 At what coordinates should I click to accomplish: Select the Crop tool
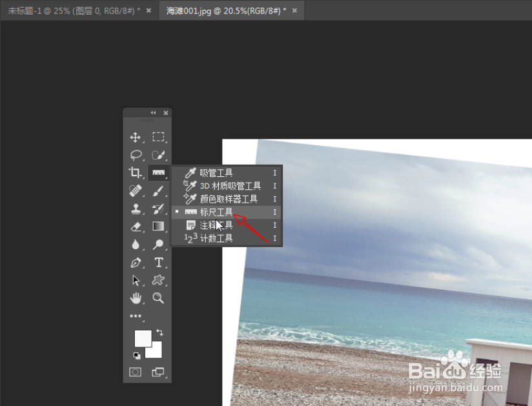136,172
